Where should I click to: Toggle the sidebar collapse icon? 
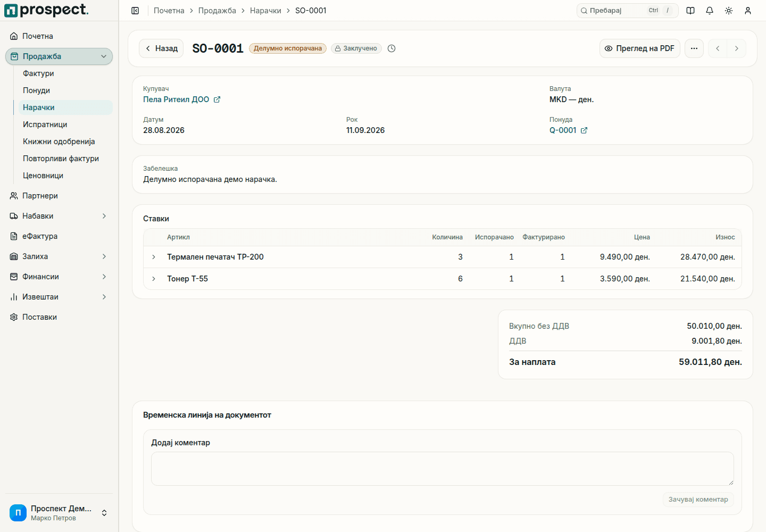pyautogui.click(x=135, y=11)
